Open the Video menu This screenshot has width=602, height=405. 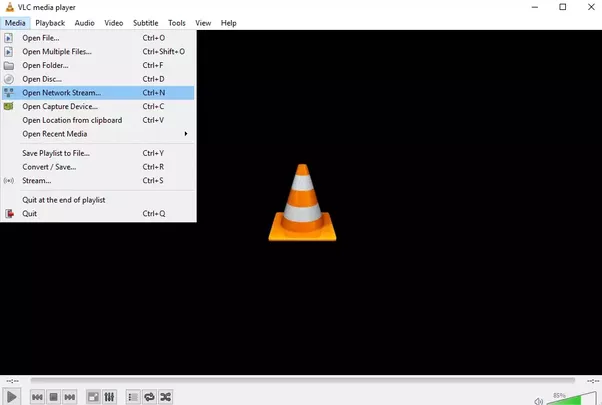(114, 23)
